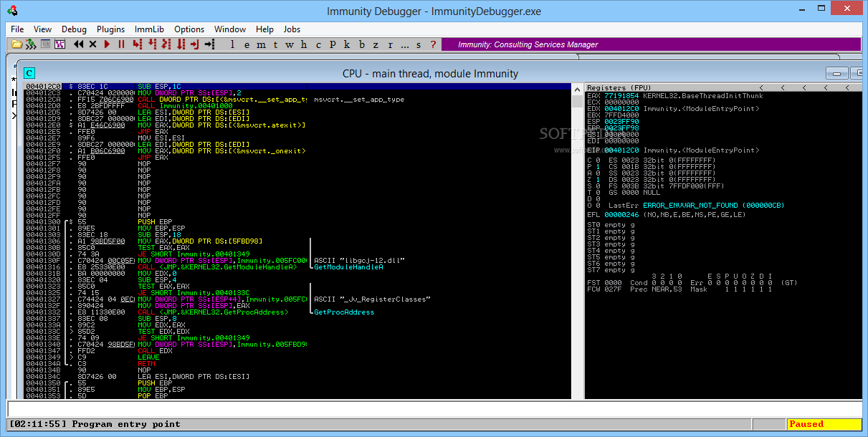Open the Debug menu
The height and width of the screenshot is (437, 868).
(x=74, y=29)
